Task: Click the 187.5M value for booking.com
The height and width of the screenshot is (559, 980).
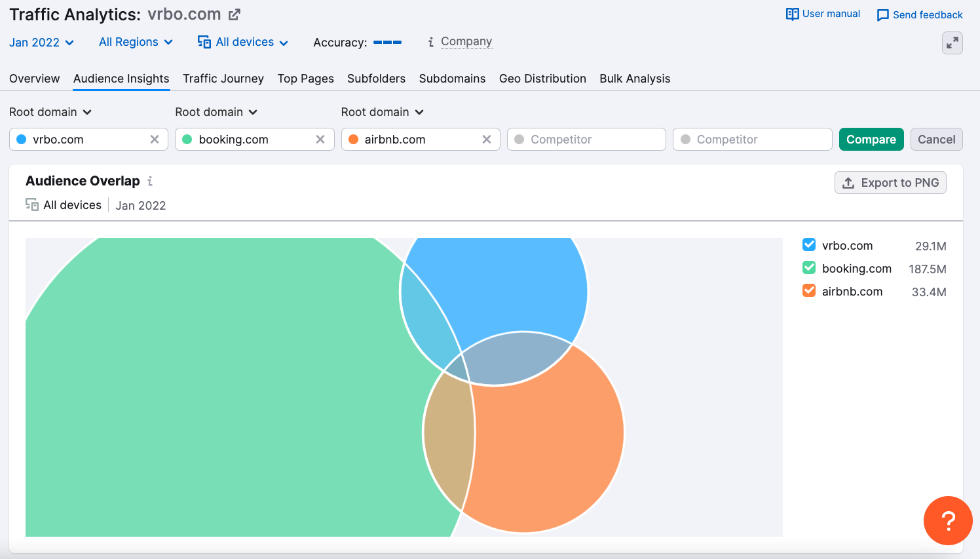Action: coord(928,269)
